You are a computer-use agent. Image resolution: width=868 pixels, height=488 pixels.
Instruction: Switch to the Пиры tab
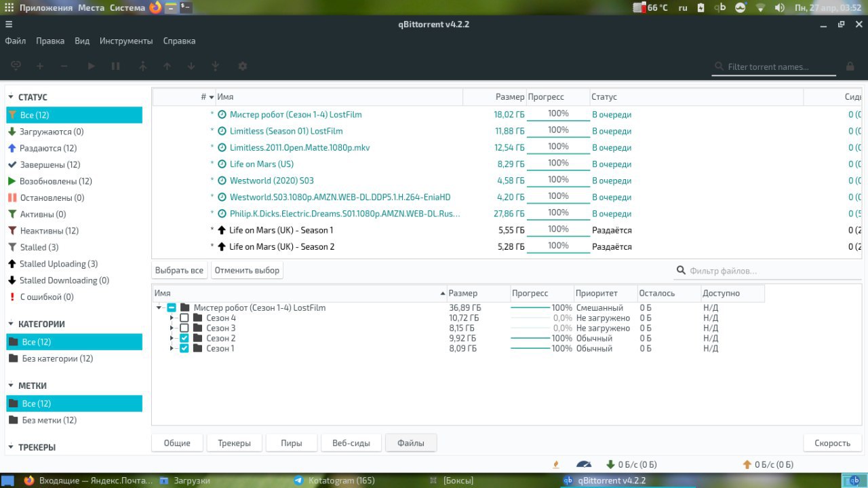292,443
